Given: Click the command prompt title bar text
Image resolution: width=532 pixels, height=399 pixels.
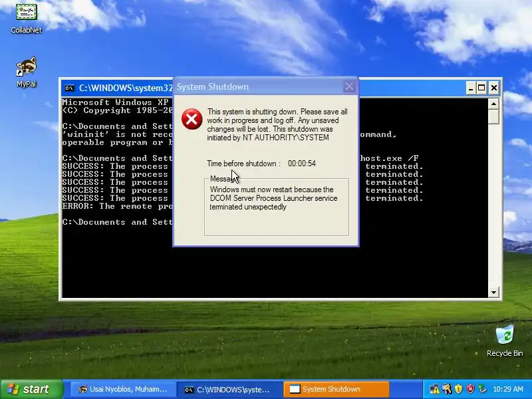Looking at the screenshot, I should (126, 88).
